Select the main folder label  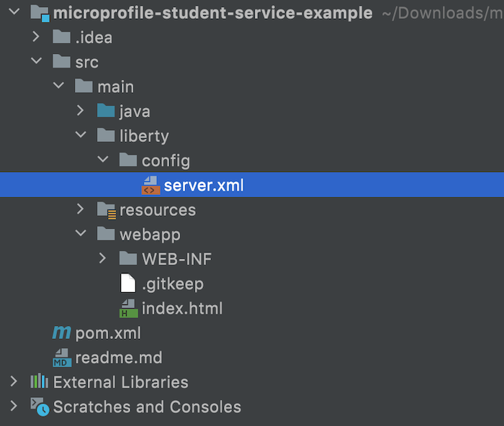click(x=116, y=87)
